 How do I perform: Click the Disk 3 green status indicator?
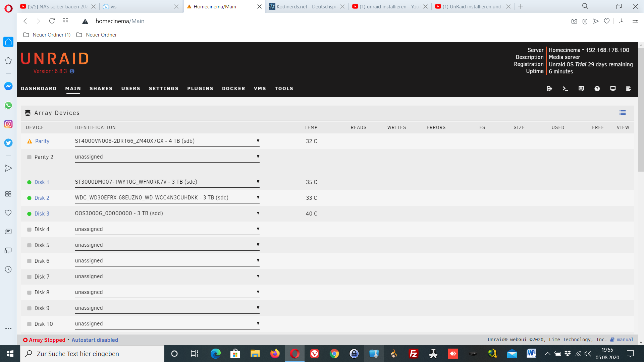(x=29, y=214)
